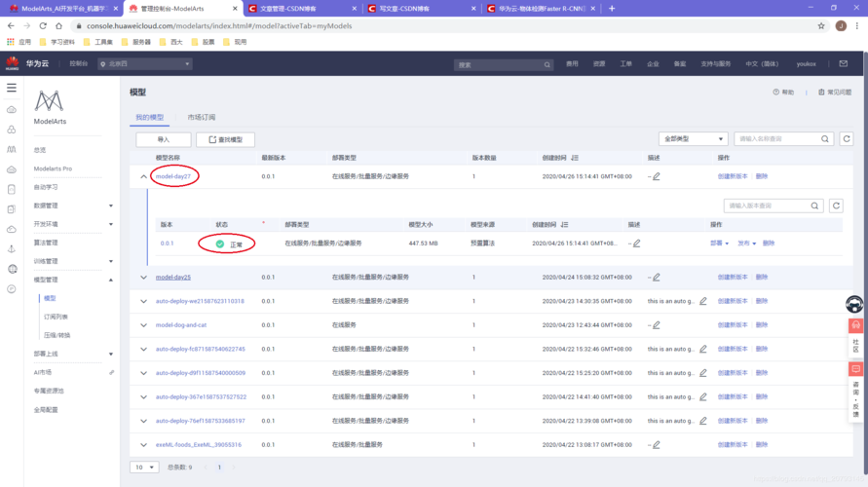
Task: Open the region selector dropdown
Action: pos(145,64)
